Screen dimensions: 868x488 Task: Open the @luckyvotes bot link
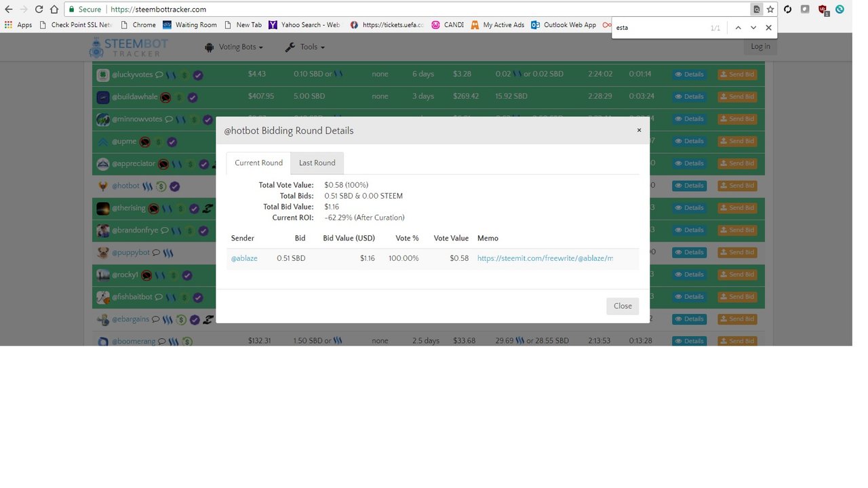pos(132,75)
